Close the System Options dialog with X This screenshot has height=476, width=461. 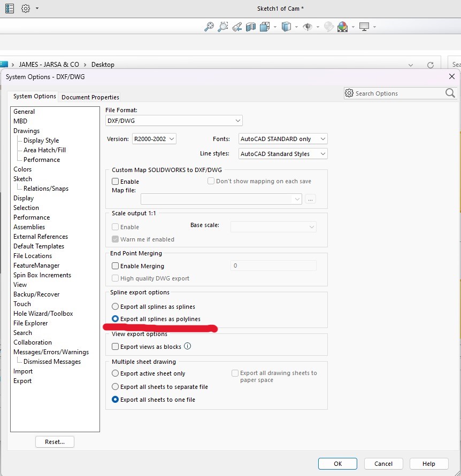(452, 76)
